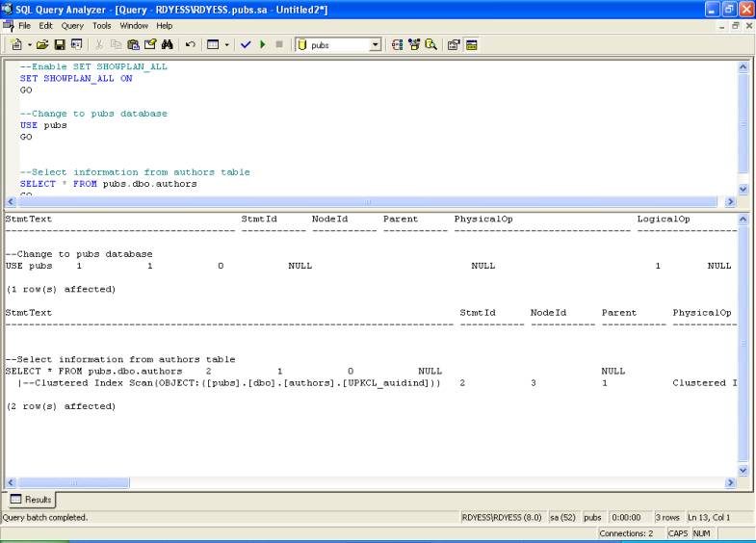Click the SELECT statement line in query editor

108,184
